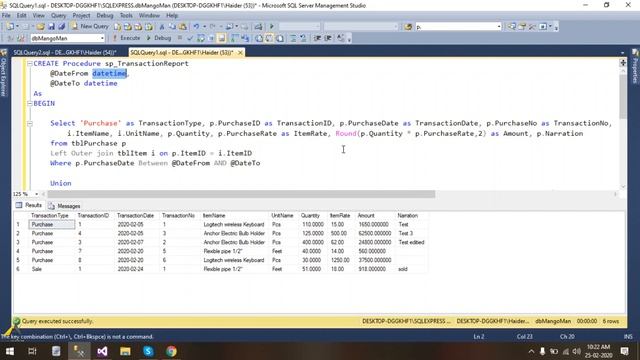640x360 pixels.
Task: Switch to the Messages tab
Action: tap(64, 206)
